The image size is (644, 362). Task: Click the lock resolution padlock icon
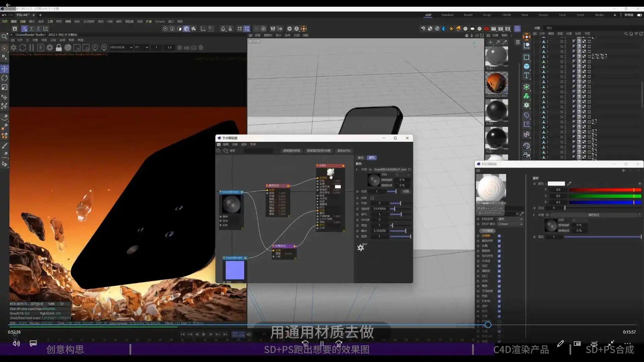[x=59, y=47]
